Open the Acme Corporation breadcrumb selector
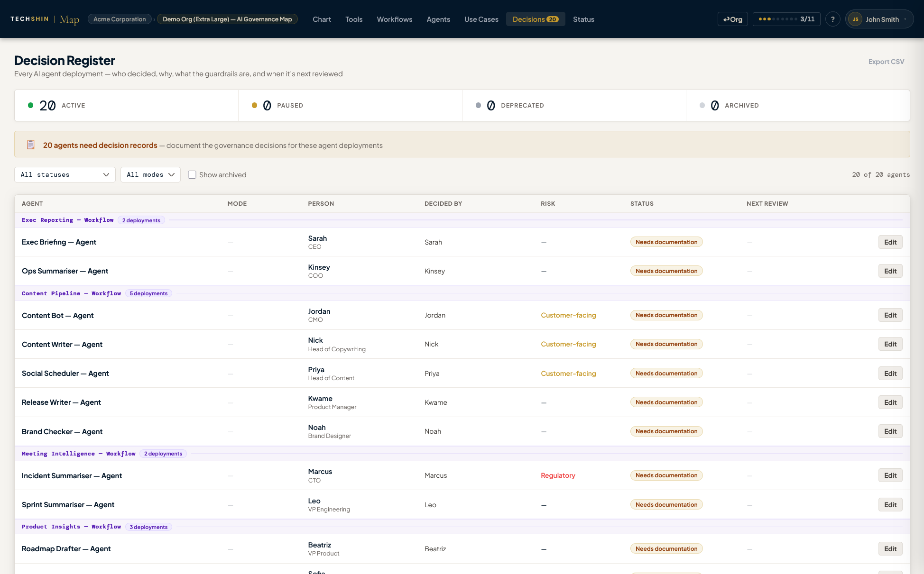This screenshot has width=924, height=574. (x=120, y=19)
